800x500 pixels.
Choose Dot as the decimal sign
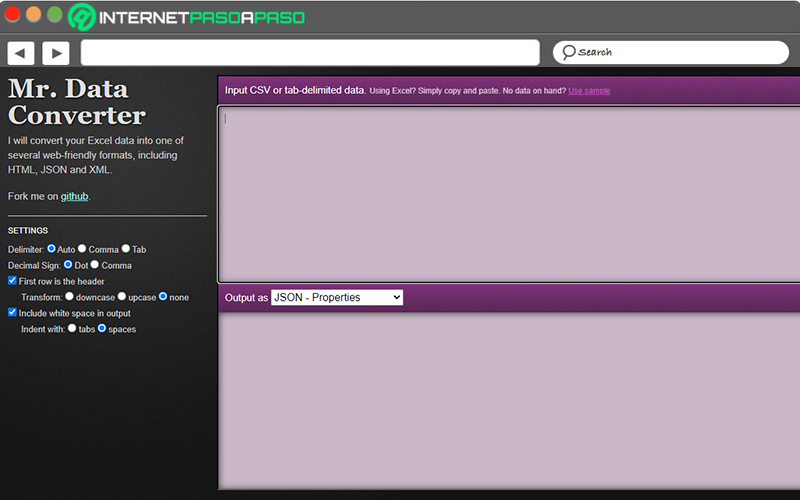[x=68, y=264]
